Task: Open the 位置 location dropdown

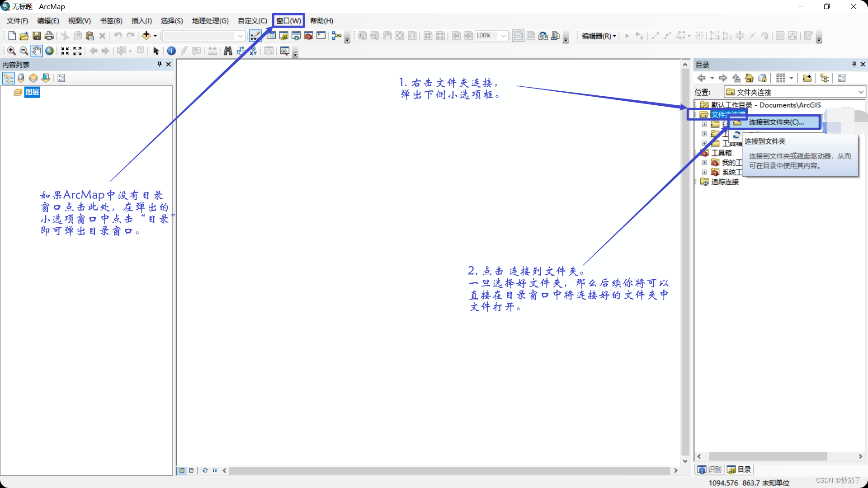Action: point(861,92)
